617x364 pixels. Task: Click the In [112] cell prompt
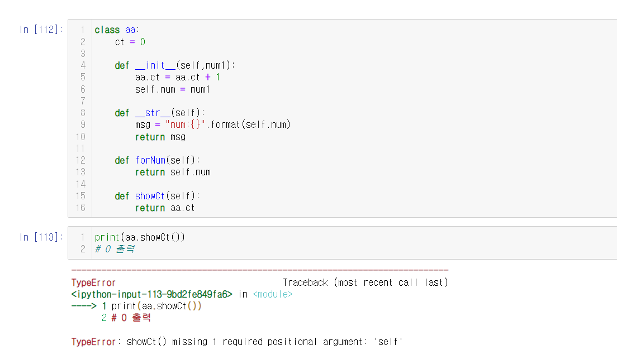click(x=41, y=30)
